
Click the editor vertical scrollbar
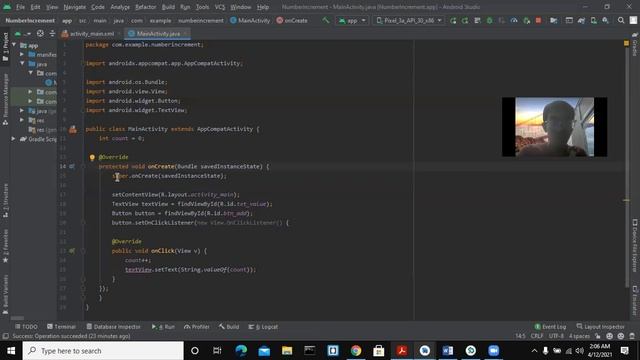[x=627, y=167]
